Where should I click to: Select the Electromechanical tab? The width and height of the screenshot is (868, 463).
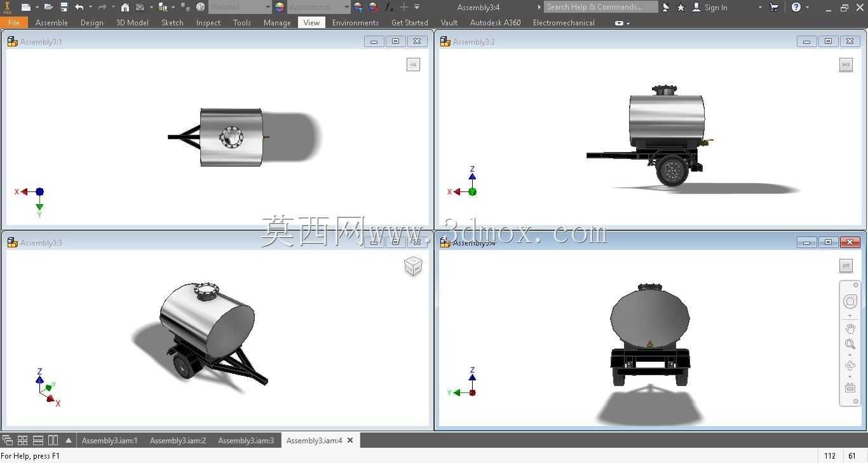coord(564,22)
